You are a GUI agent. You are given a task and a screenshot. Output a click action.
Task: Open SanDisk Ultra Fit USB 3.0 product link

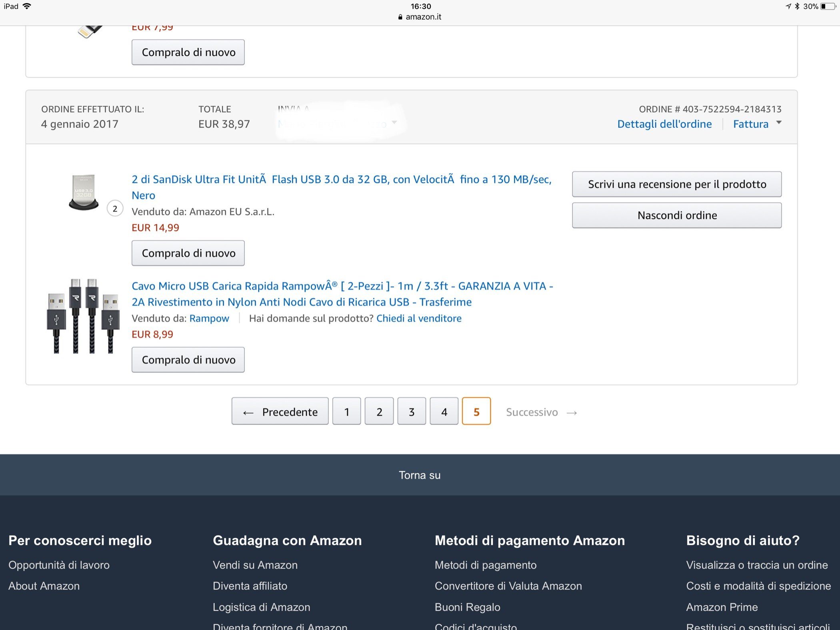(342, 187)
